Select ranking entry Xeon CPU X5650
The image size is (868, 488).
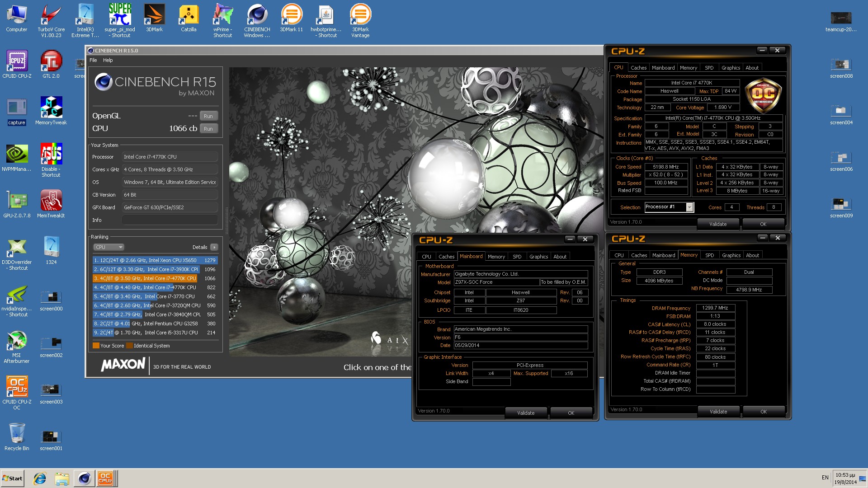click(x=155, y=260)
